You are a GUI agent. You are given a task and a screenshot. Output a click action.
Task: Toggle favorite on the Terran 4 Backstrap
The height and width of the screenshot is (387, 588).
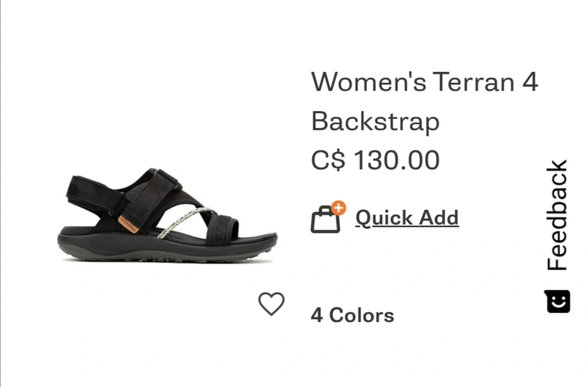pyautogui.click(x=271, y=304)
